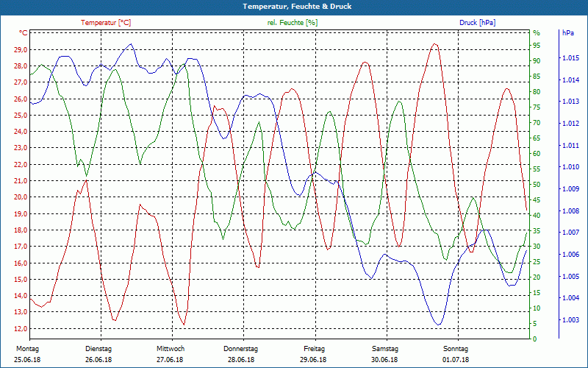Click the '35' humidity axis value
The image size is (588, 368).
537,231
